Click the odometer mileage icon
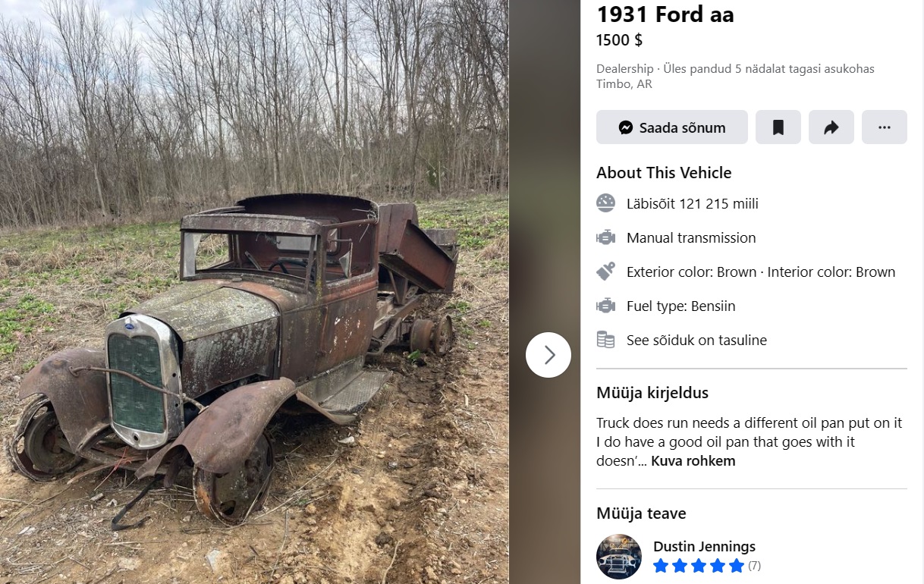This screenshot has height=584, width=924. (x=605, y=203)
